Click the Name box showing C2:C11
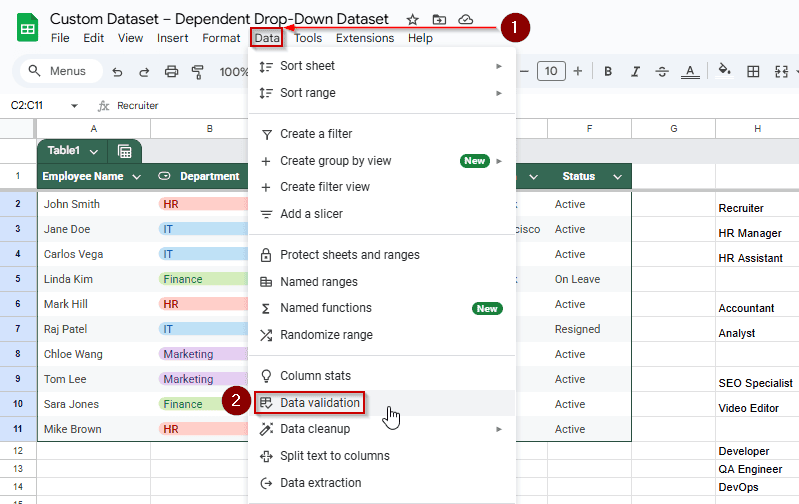This screenshot has width=799, height=504. coord(27,105)
